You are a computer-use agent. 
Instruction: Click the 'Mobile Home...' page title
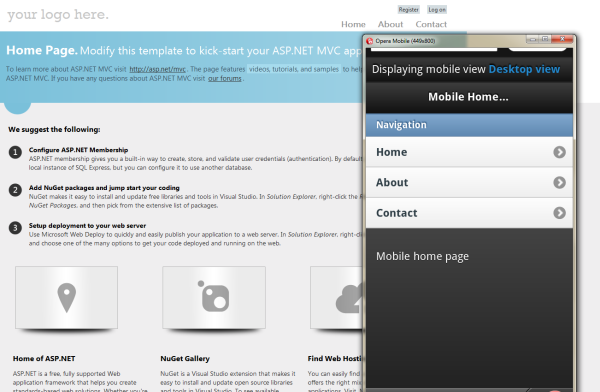tap(468, 97)
